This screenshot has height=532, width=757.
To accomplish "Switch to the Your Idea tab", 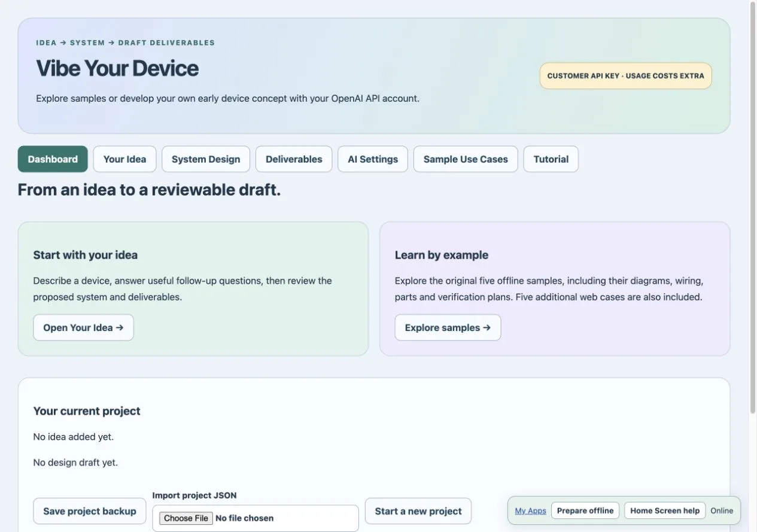I will pyautogui.click(x=124, y=159).
